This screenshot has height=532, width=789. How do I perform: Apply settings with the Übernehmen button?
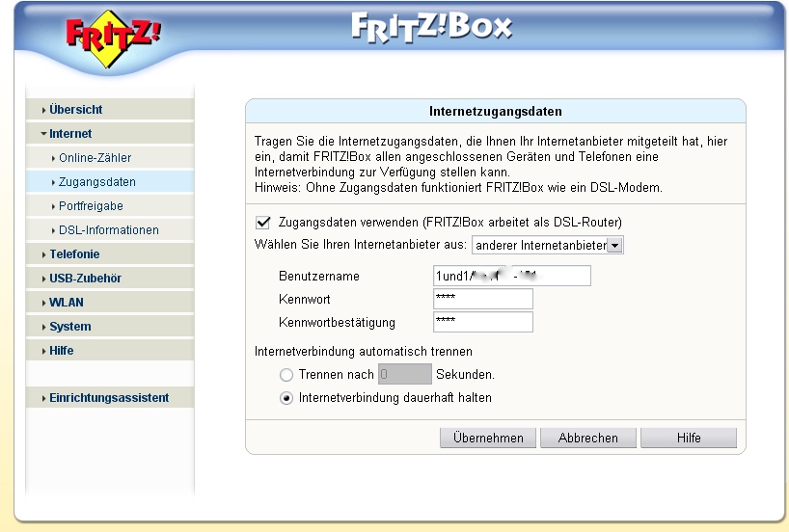pyautogui.click(x=488, y=438)
